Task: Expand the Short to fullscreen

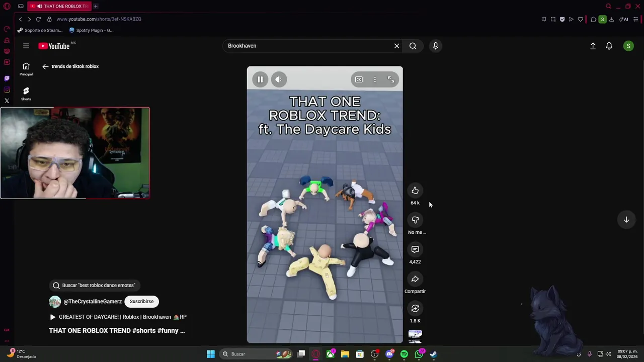Action: (x=391, y=79)
